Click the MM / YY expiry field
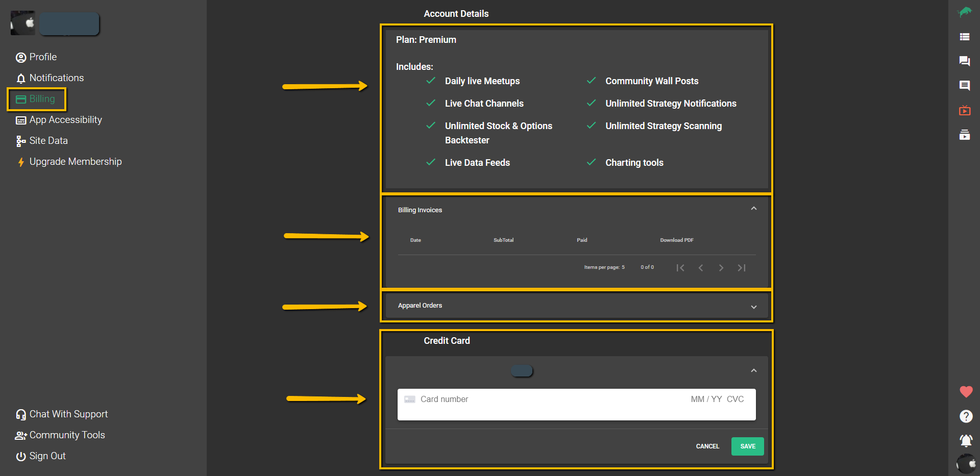 (x=706, y=399)
